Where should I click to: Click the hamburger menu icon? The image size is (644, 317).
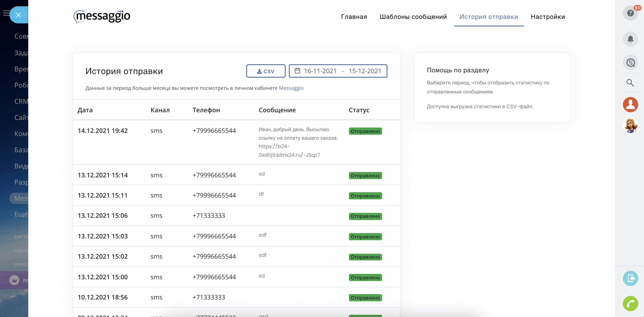pos(6,13)
